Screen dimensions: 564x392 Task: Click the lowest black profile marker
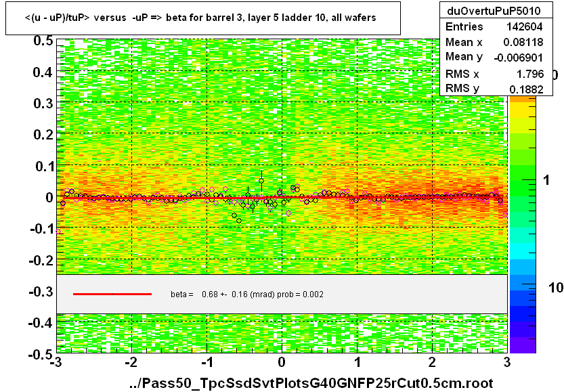click(239, 221)
